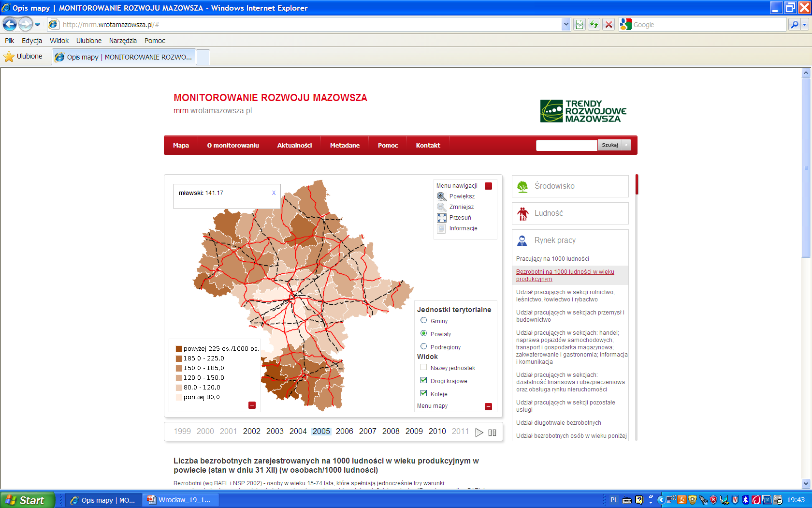Screen dimensions: 812x508
Task: Click in the site search input field
Action: pos(566,145)
